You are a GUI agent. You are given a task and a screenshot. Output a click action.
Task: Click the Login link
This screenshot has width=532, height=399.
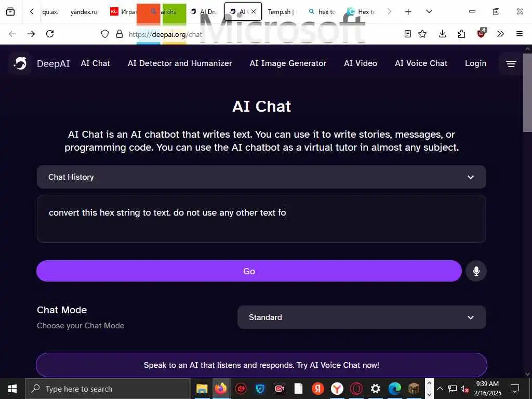(475, 63)
